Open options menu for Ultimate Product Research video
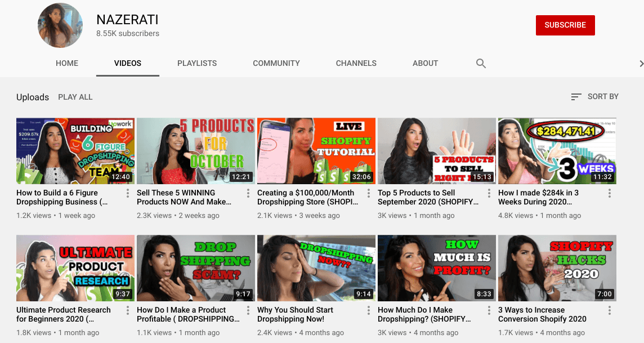 (x=128, y=310)
